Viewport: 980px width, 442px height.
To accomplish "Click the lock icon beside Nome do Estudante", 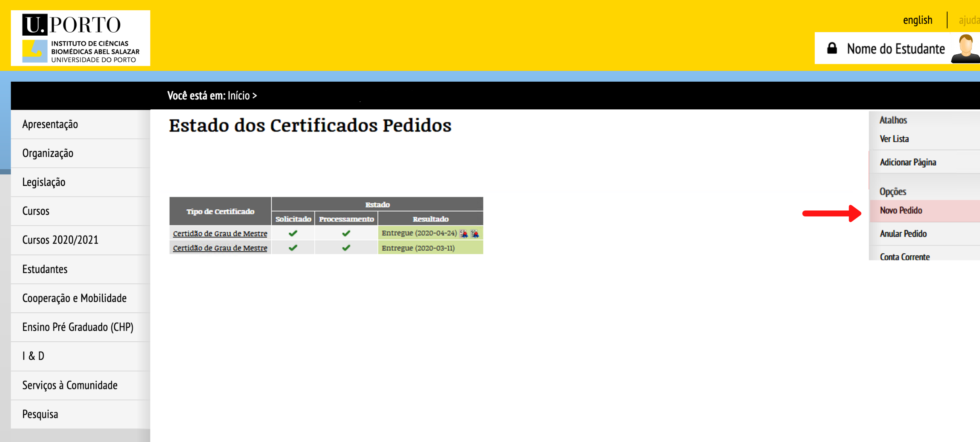I will point(832,48).
